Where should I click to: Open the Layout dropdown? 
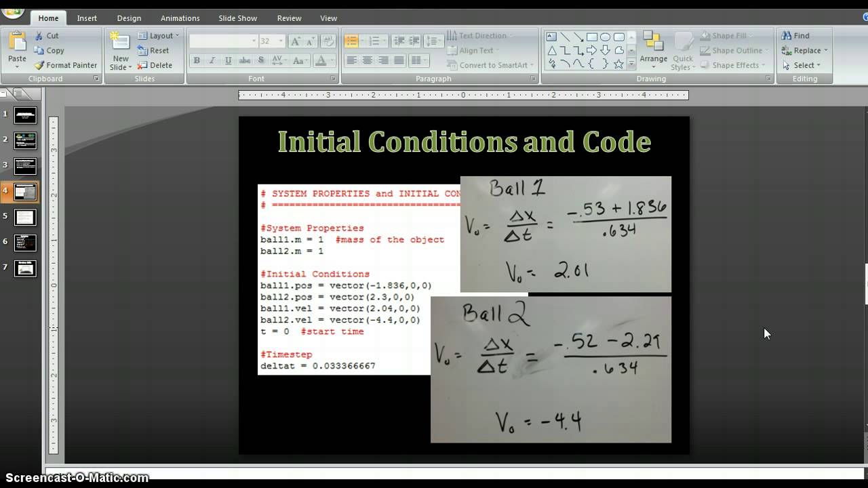[x=159, y=35]
